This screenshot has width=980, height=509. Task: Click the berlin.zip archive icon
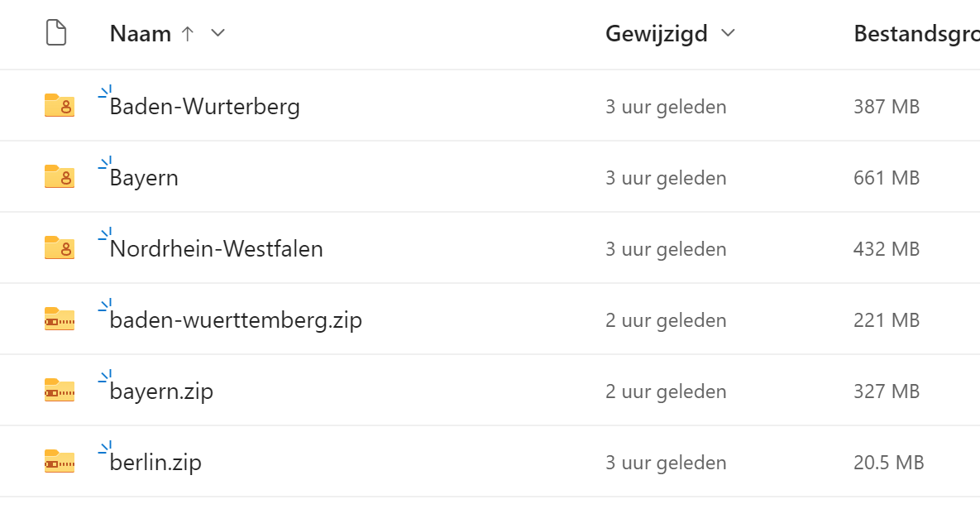pyautogui.click(x=59, y=462)
